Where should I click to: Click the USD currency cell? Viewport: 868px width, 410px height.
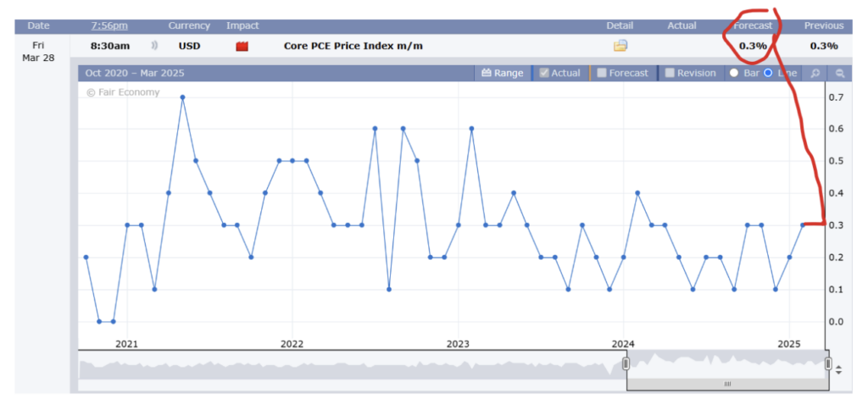(189, 46)
